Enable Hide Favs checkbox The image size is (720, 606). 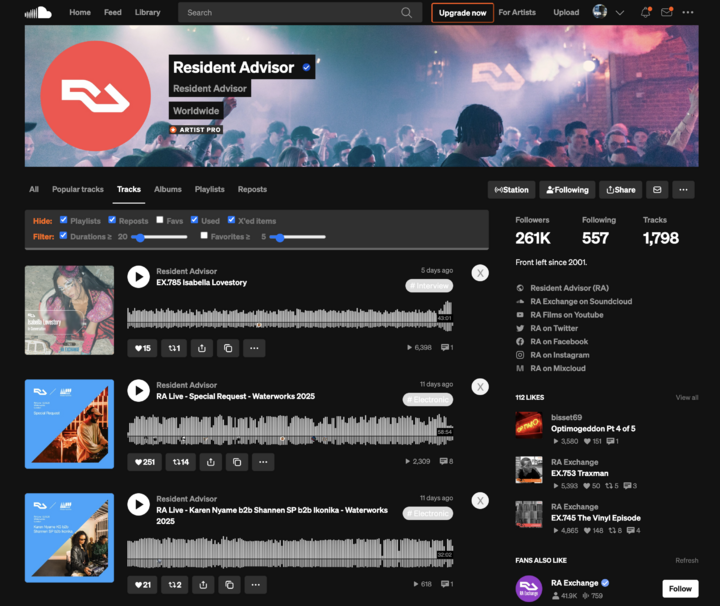click(160, 220)
